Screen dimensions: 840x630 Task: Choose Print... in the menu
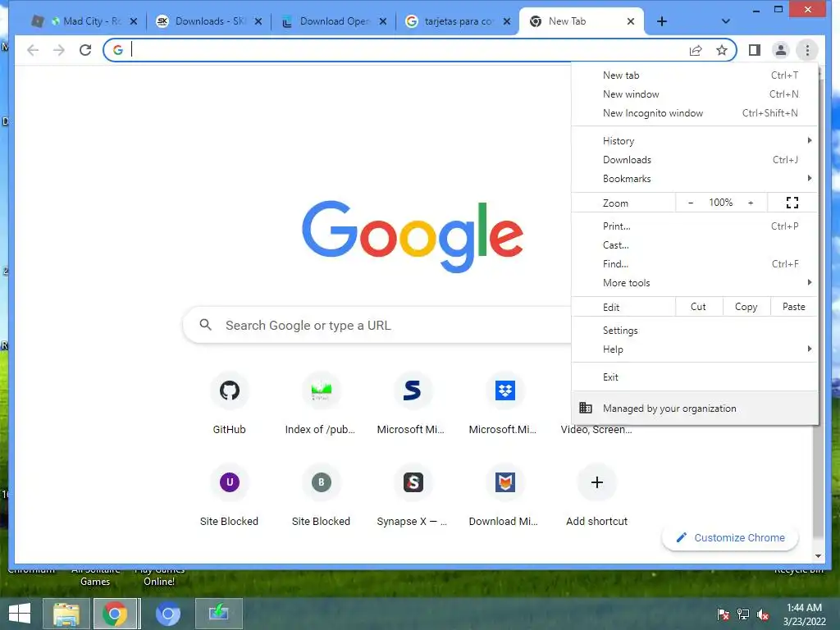click(x=694, y=226)
